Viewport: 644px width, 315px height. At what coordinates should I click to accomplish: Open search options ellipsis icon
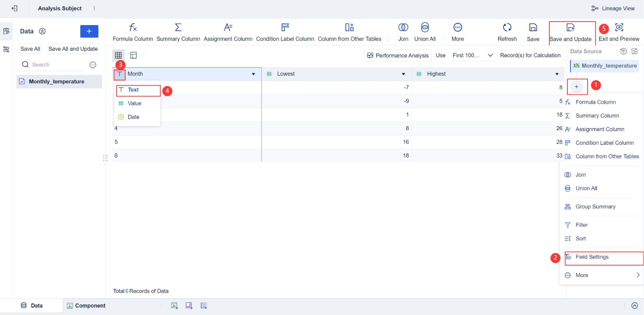point(93,65)
